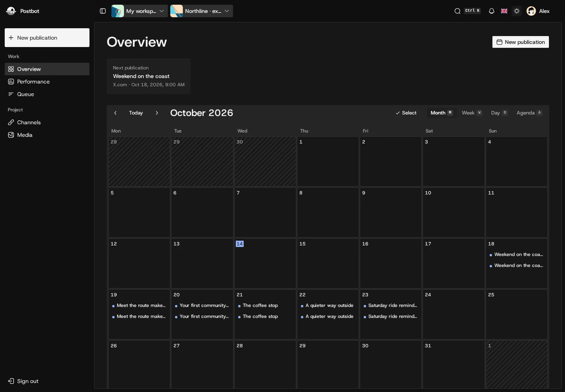Image resolution: width=565 pixels, height=392 pixels.
Task: Open the My workspace dropdown
Action: pos(140,11)
